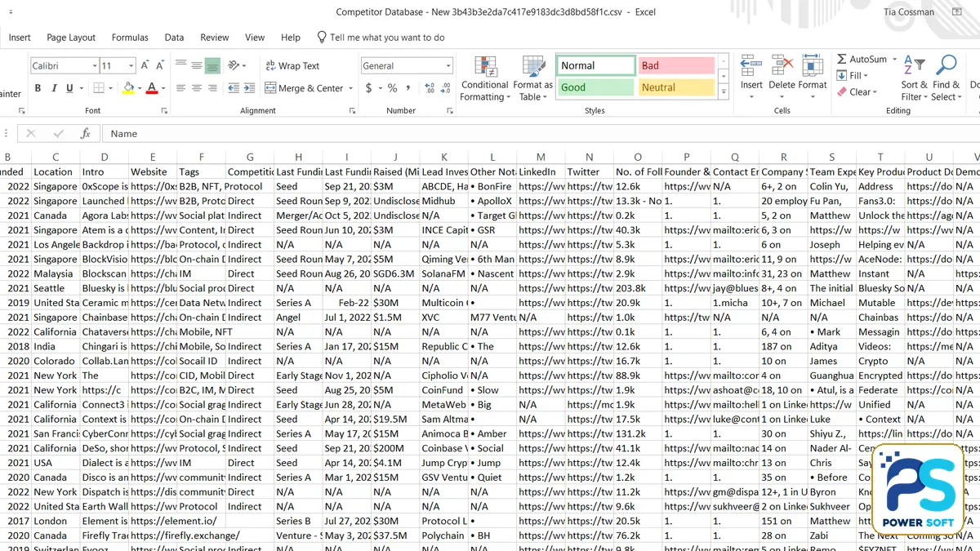This screenshot has height=551, width=980.
Task: Open the Insert ribbon tab
Action: [20, 38]
